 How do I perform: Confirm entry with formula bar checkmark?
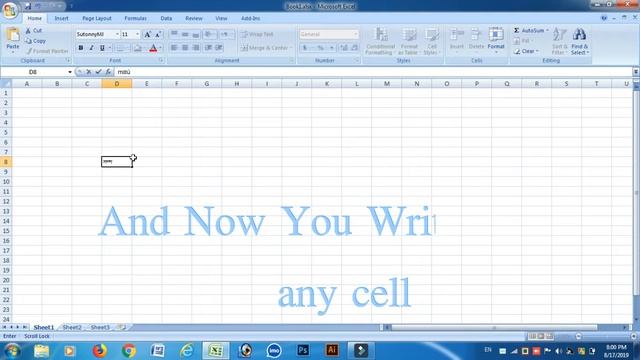98,72
